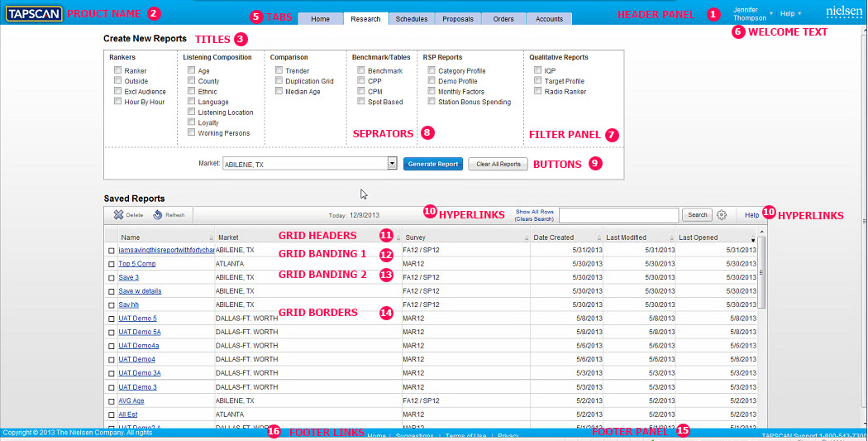Expand the Help menu in header
Screen dimensions: 868x441
point(790,13)
